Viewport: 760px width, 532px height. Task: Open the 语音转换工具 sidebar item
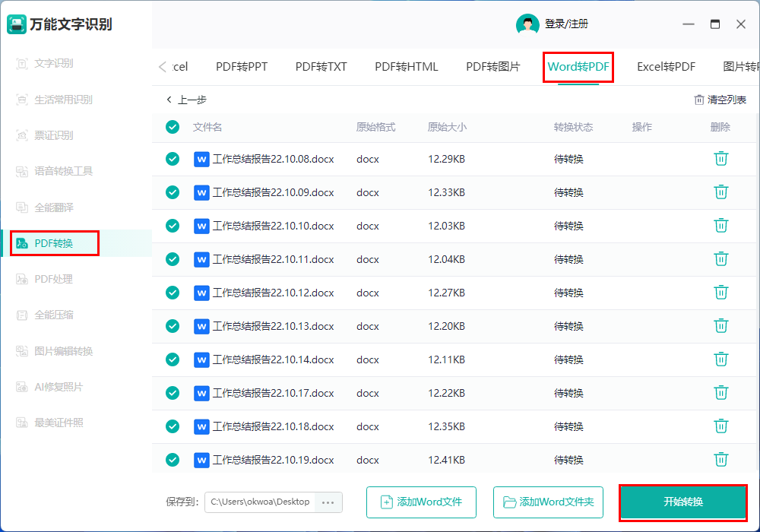pos(63,171)
